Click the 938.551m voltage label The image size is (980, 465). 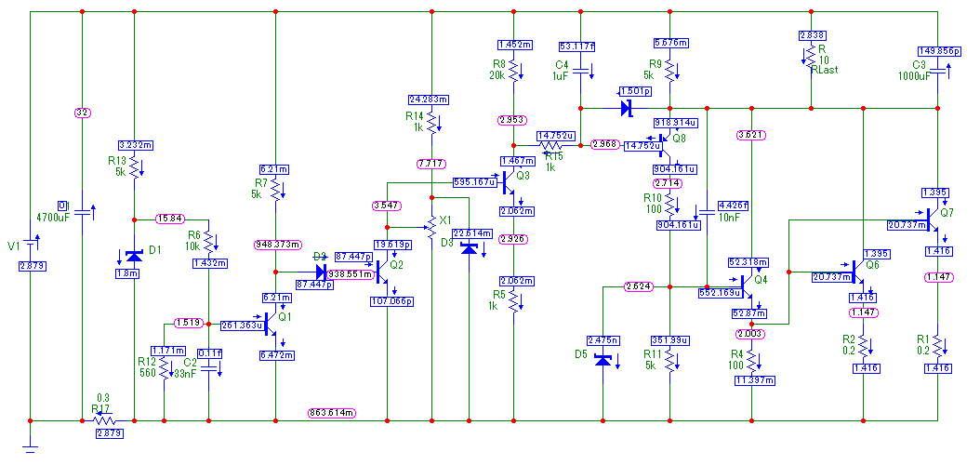[350, 273]
